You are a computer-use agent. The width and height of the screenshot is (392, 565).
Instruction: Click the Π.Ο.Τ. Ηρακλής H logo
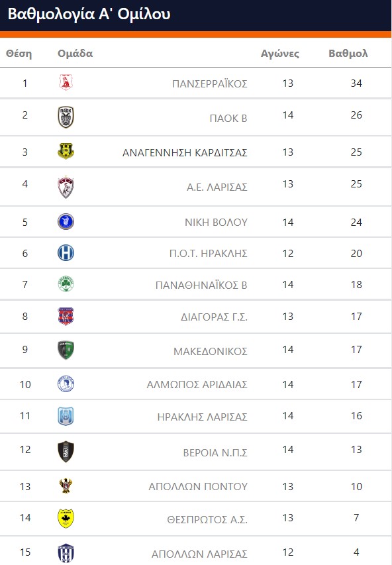click(x=66, y=252)
